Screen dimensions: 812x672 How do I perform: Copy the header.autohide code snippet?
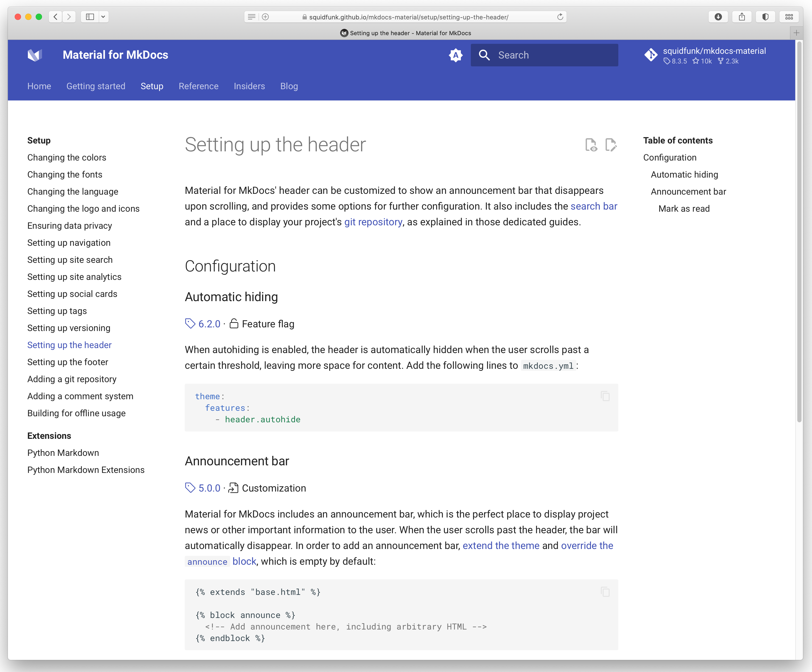pos(605,396)
